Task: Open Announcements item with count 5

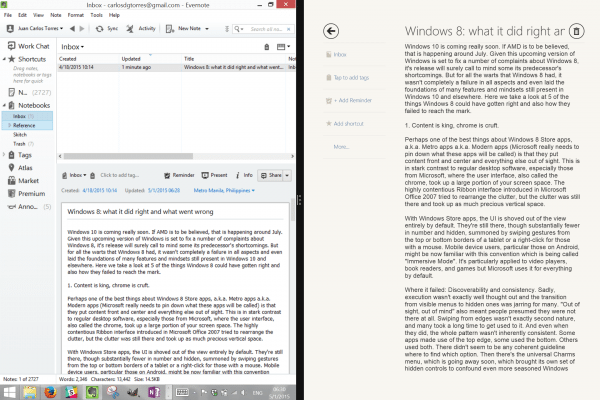Action: [x=29, y=207]
